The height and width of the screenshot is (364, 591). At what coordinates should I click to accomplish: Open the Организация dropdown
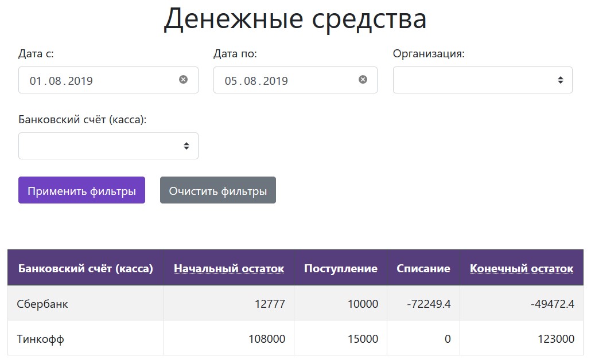tap(482, 80)
